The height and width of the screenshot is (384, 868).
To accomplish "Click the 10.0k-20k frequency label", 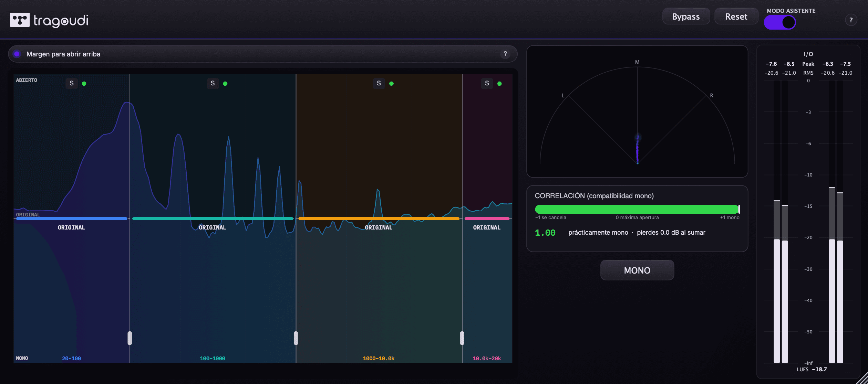I will coord(487,359).
